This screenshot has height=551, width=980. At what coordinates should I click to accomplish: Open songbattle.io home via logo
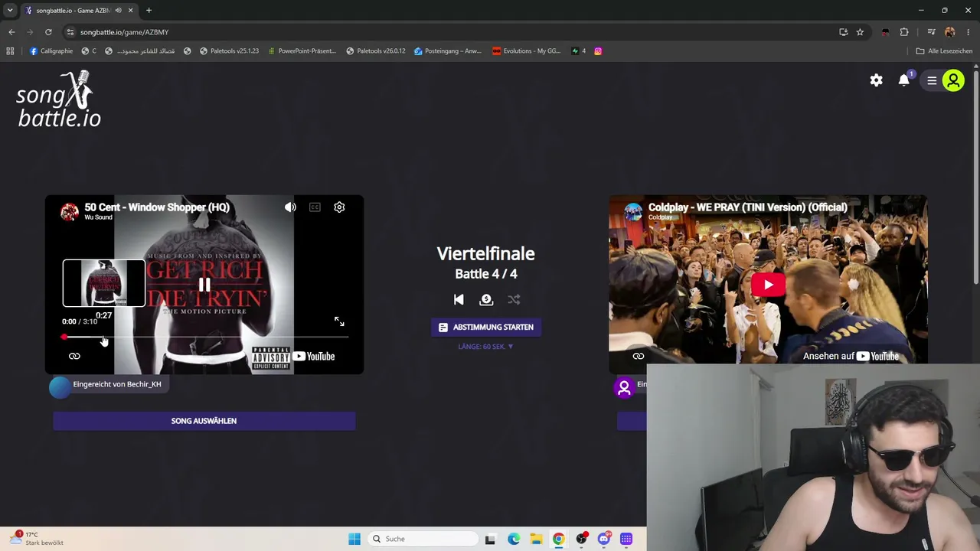(60, 99)
